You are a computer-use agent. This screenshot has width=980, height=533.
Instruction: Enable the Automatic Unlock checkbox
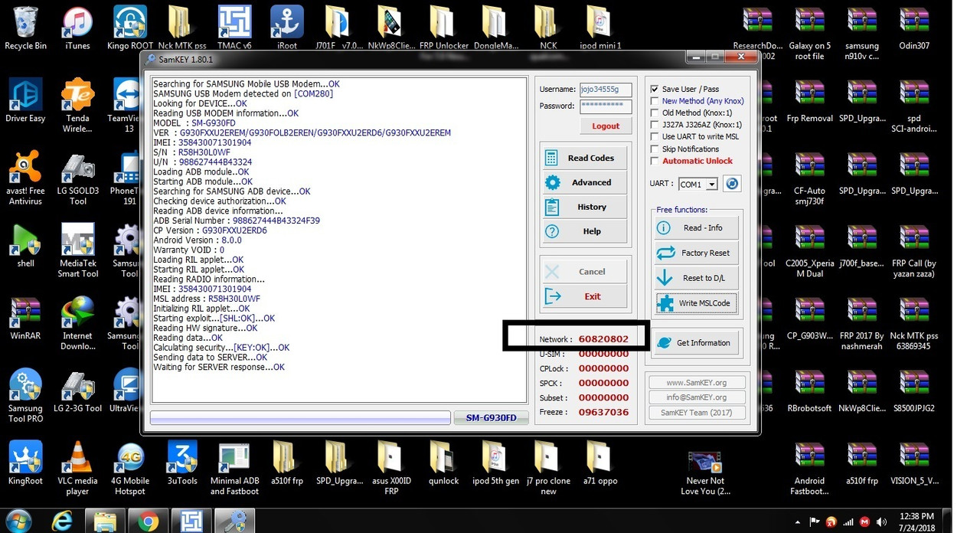655,161
